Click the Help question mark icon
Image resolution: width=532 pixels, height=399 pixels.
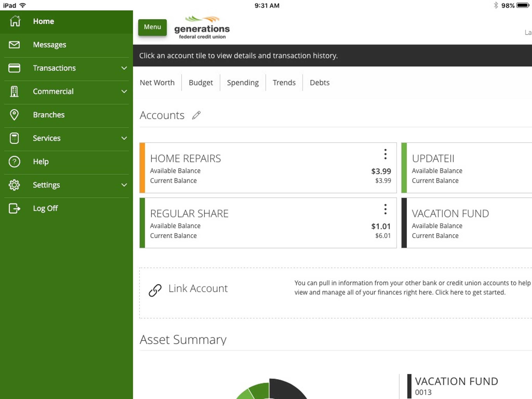(x=14, y=162)
